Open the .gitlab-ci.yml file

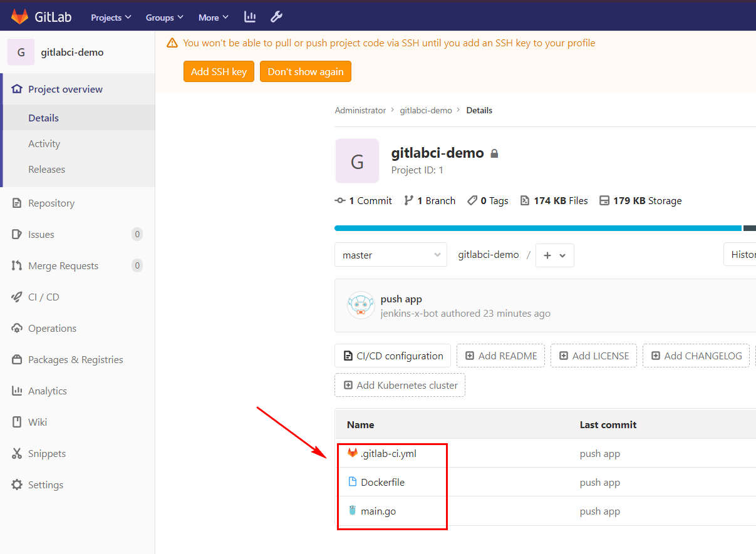click(388, 453)
